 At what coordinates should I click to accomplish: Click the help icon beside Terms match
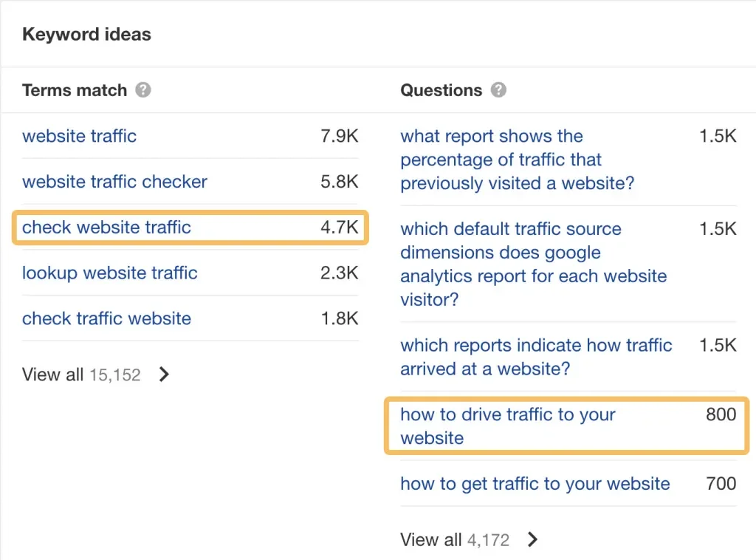point(144,90)
